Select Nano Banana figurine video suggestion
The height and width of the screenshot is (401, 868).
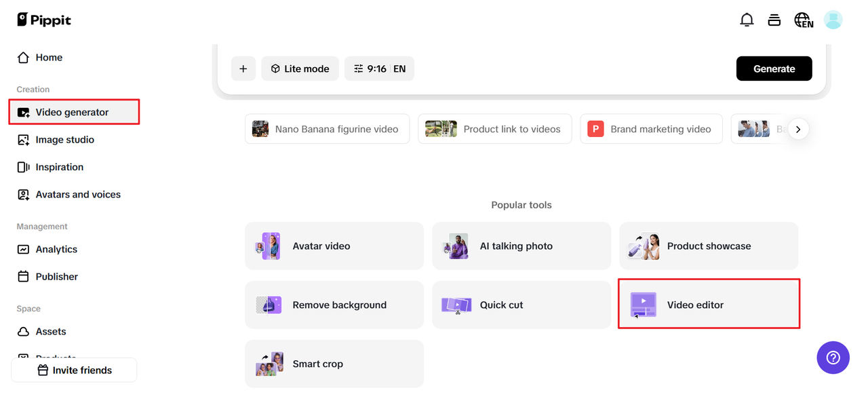[327, 129]
